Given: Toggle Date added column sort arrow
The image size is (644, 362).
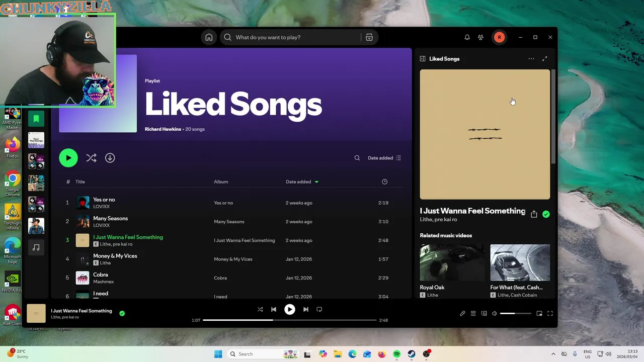Looking at the screenshot, I should [x=316, y=182].
